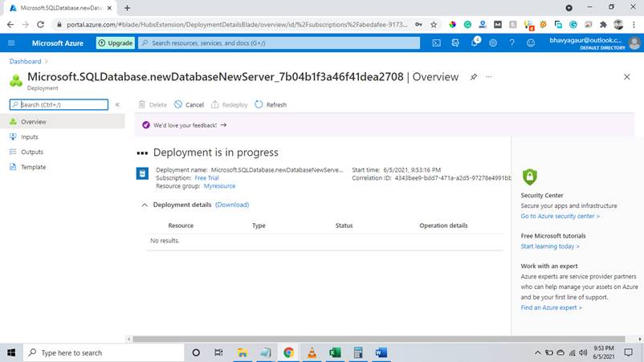Click the browser address bar URL
The width and height of the screenshot is (644, 362).
(237, 25)
